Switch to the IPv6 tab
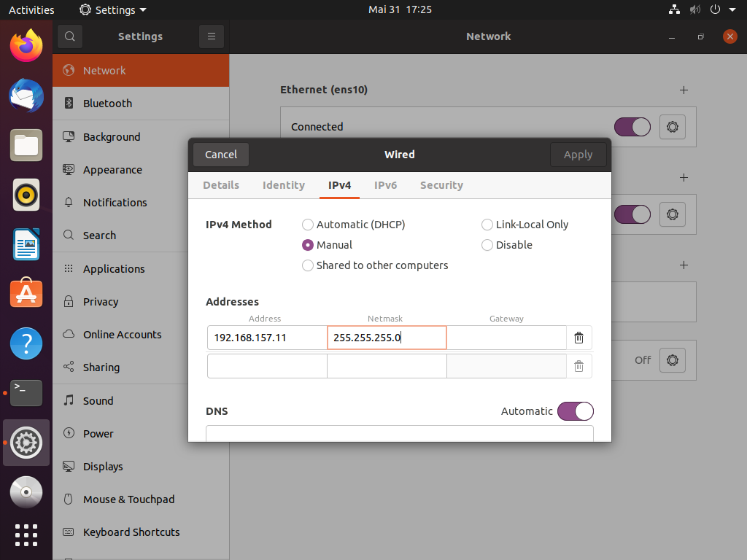Image resolution: width=747 pixels, height=560 pixels. click(x=385, y=185)
